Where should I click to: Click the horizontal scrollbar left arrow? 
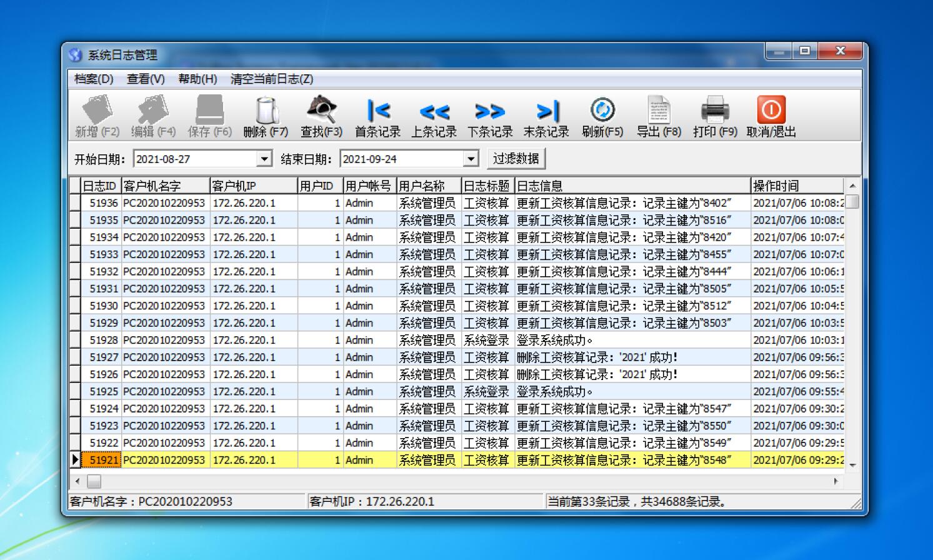click(x=77, y=481)
